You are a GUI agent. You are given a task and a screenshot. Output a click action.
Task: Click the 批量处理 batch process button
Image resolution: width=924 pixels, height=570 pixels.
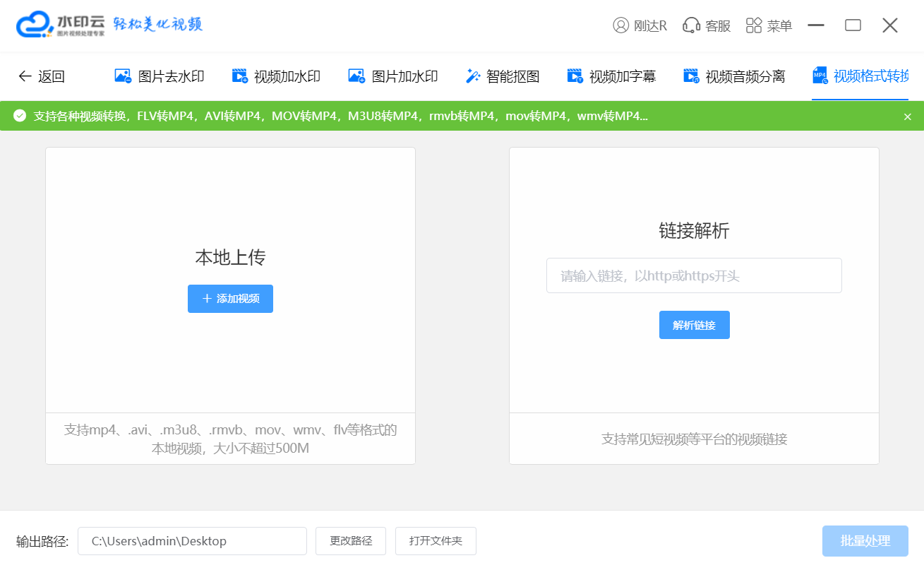click(x=865, y=540)
